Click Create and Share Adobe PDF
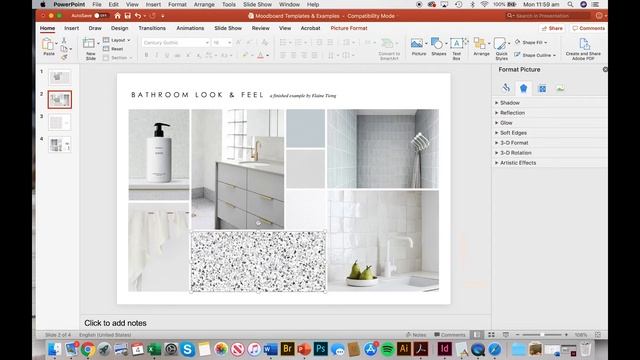 [583, 49]
